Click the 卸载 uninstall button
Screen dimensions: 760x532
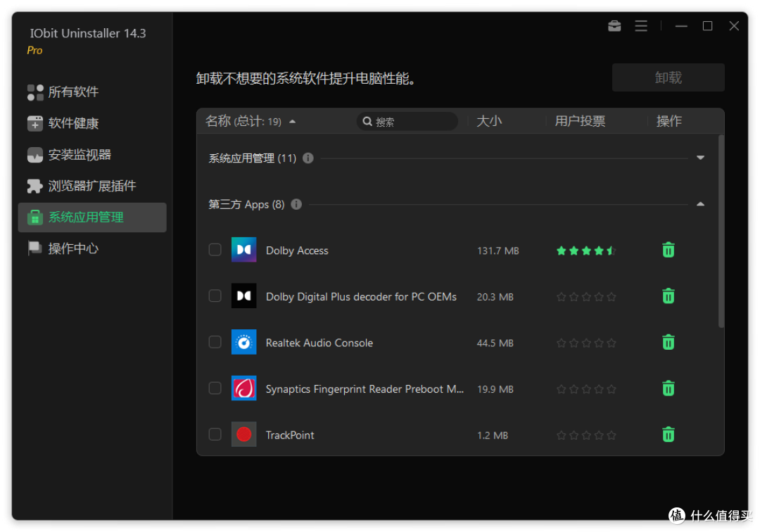coord(668,77)
